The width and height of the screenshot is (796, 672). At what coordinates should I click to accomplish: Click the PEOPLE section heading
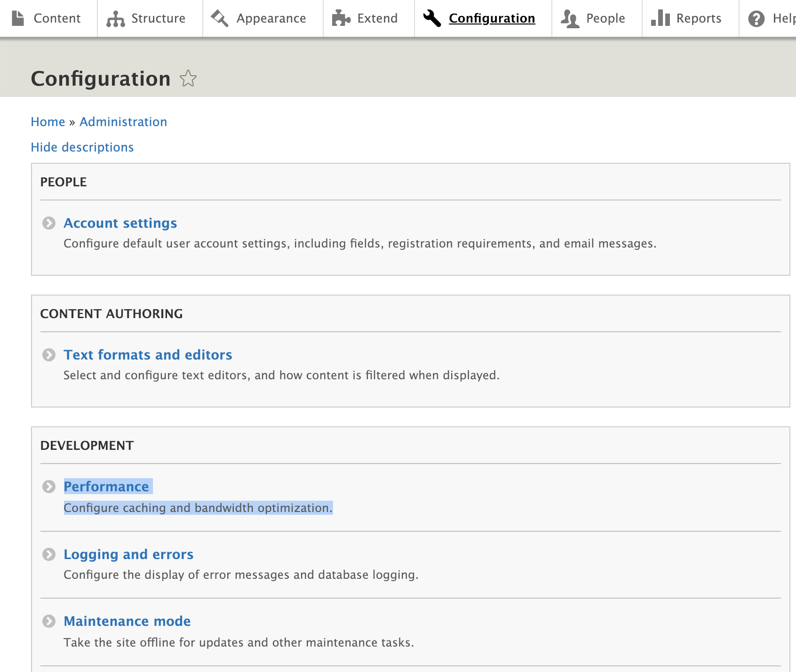(64, 182)
